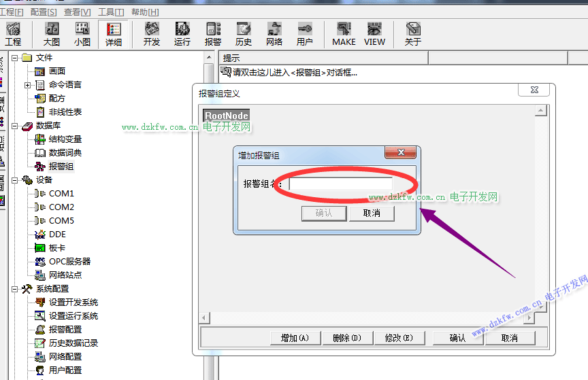Expand the 命令语言 tree node
588x380 pixels.
[x=28, y=85]
